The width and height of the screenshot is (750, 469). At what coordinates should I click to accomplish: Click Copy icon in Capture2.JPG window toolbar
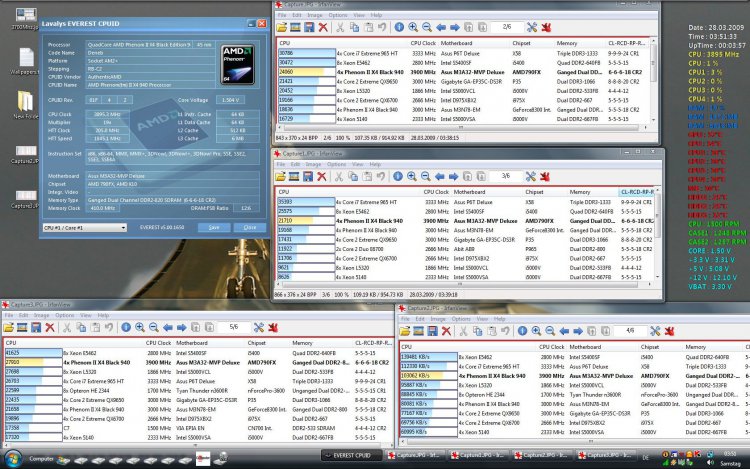[477, 331]
